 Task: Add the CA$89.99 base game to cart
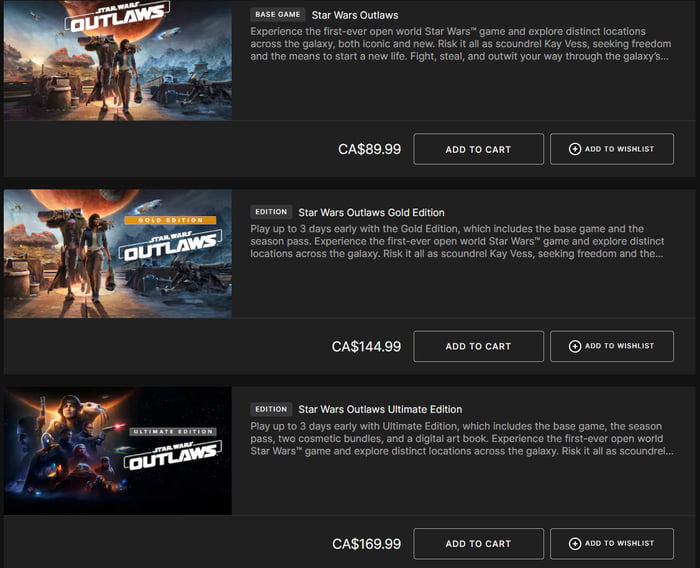point(478,149)
